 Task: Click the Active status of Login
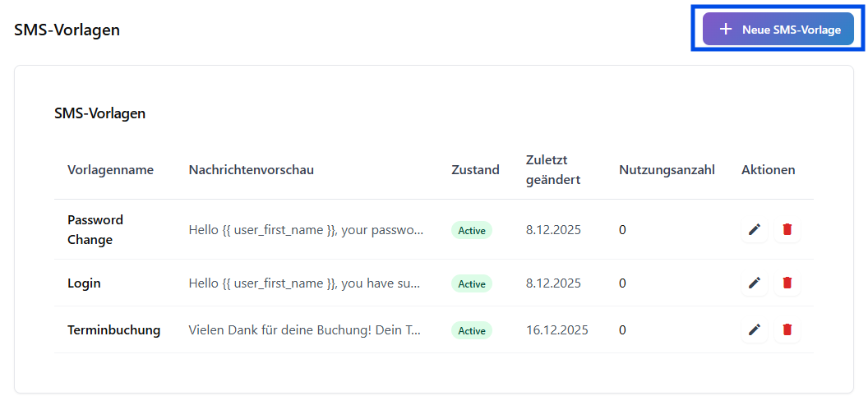tap(472, 284)
